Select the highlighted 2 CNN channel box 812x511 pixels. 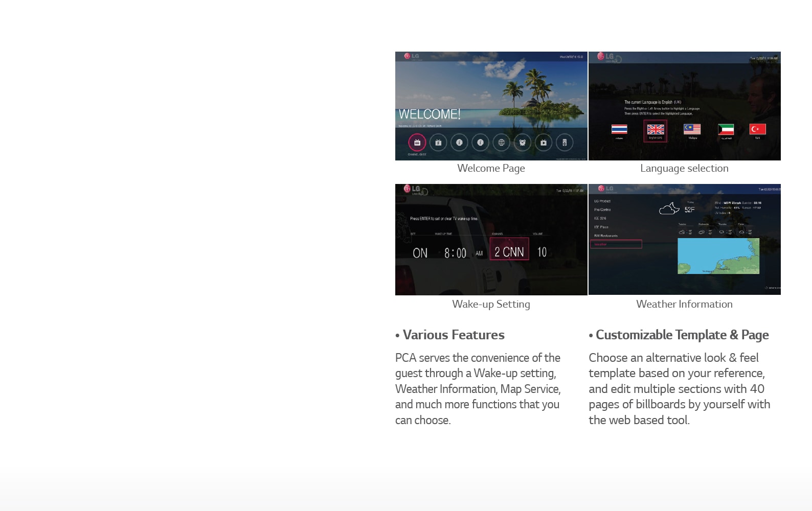pos(509,249)
